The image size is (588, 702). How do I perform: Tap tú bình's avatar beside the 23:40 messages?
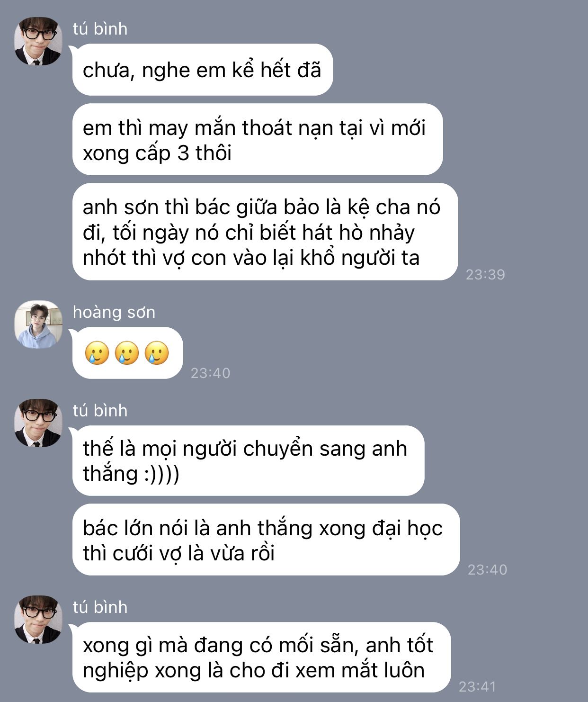(x=38, y=423)
